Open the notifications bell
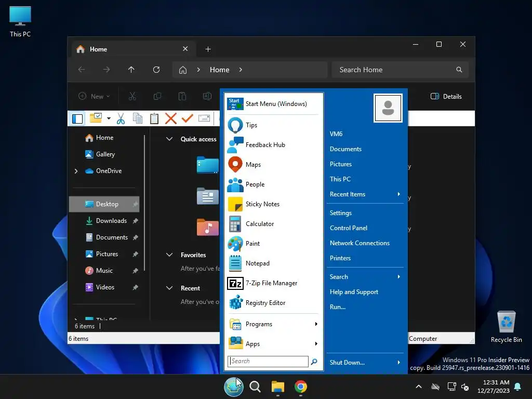Image resolution: width=532 pixels, height=399 pixels. coord(518,387)
